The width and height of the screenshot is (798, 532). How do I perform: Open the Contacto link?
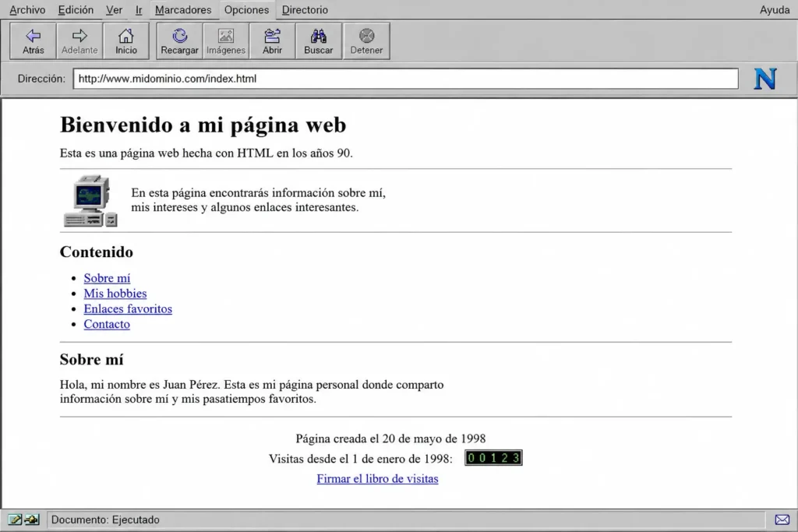[x=107, y=324]
